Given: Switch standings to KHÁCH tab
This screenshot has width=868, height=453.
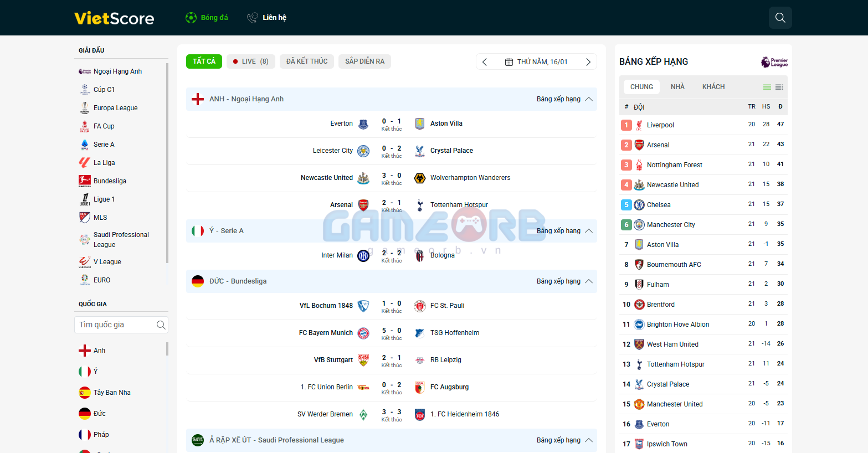Looking at the screenshot, I should click(x=713, y=87).
